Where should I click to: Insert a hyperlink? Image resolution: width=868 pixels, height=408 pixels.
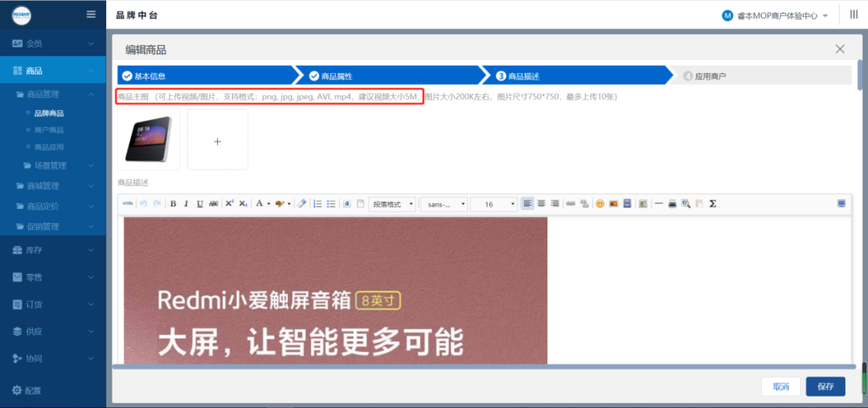pyautogui.click(x=571, y=203)
